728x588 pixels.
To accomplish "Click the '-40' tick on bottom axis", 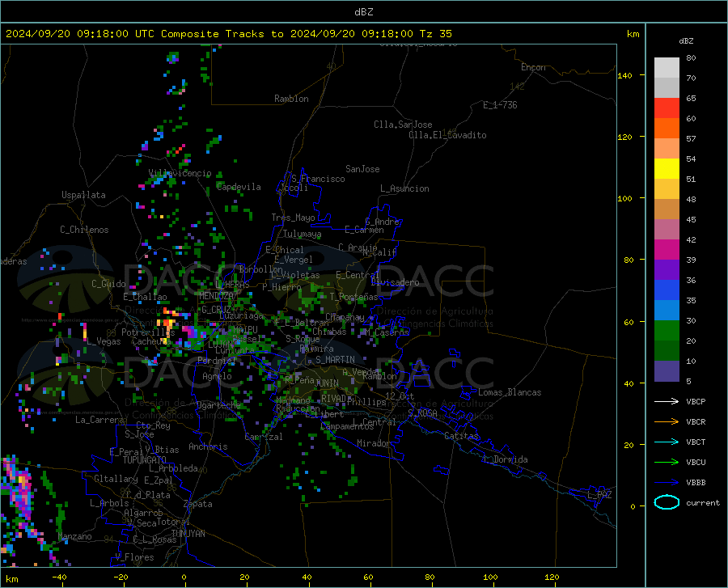I will (59, 577).
